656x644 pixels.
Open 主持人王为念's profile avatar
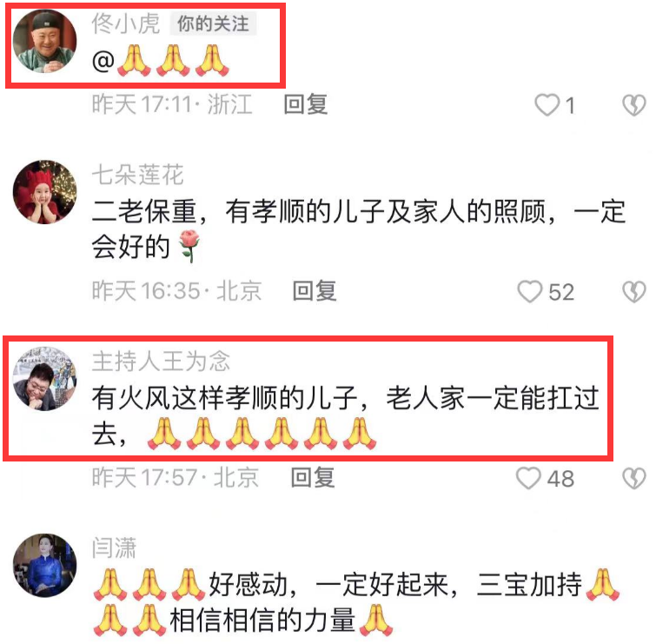coord(45,378)
